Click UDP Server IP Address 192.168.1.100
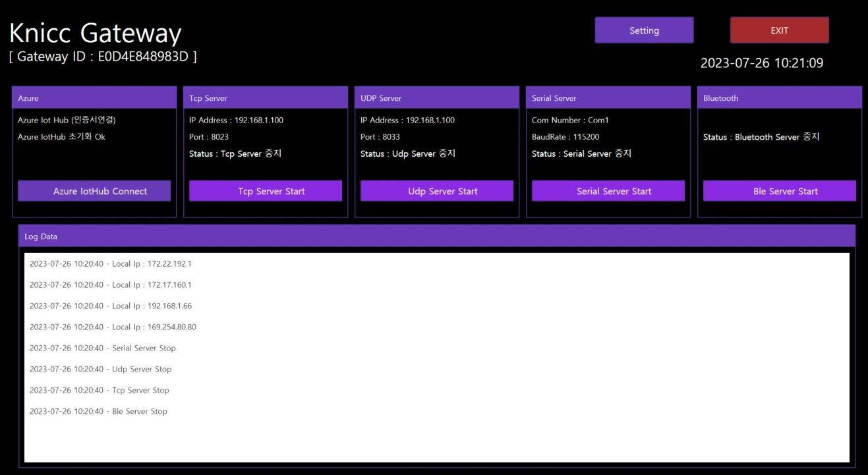Viewport: 868px width, 475px height. (407, 120)
